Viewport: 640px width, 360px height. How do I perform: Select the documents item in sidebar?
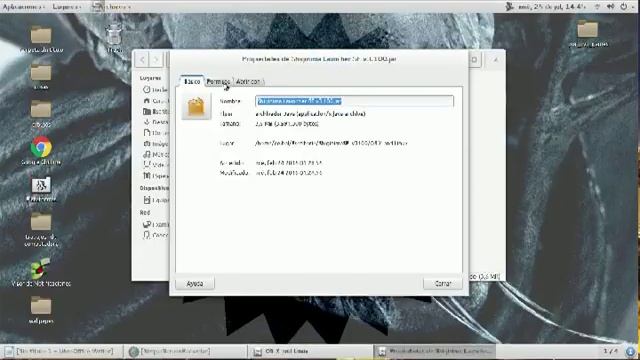[155, 133]
